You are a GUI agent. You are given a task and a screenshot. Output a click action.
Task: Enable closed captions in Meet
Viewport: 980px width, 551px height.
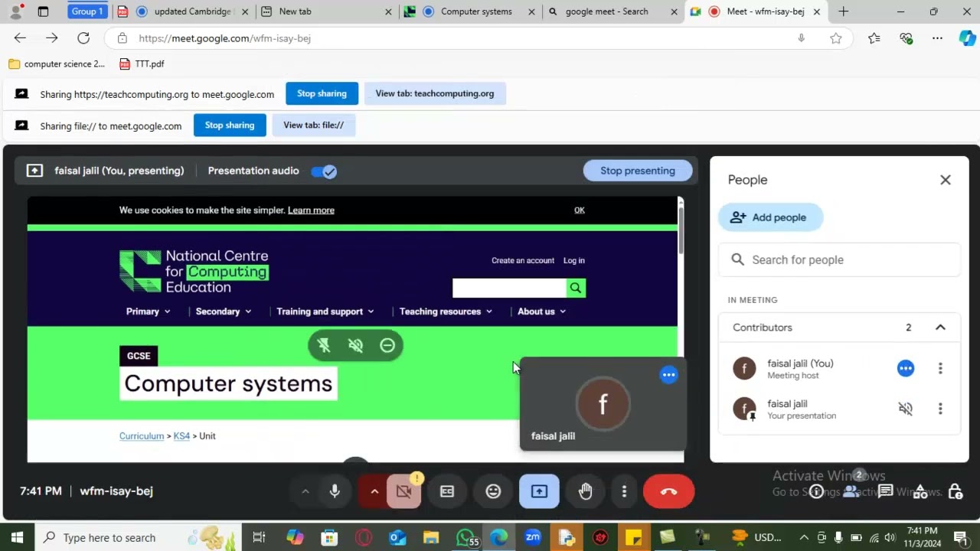click(x=447, y=491)
